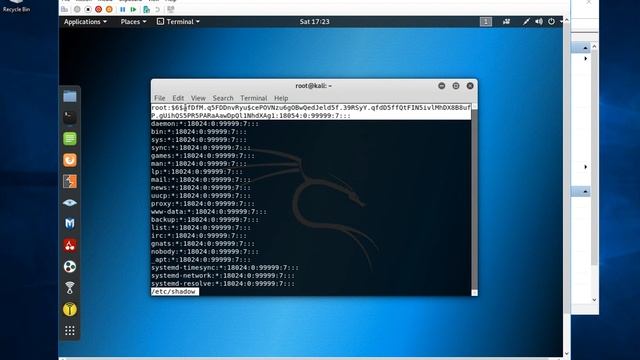Open the power icon in Kali top bar
640x360 pixels.
coord(551,22)
